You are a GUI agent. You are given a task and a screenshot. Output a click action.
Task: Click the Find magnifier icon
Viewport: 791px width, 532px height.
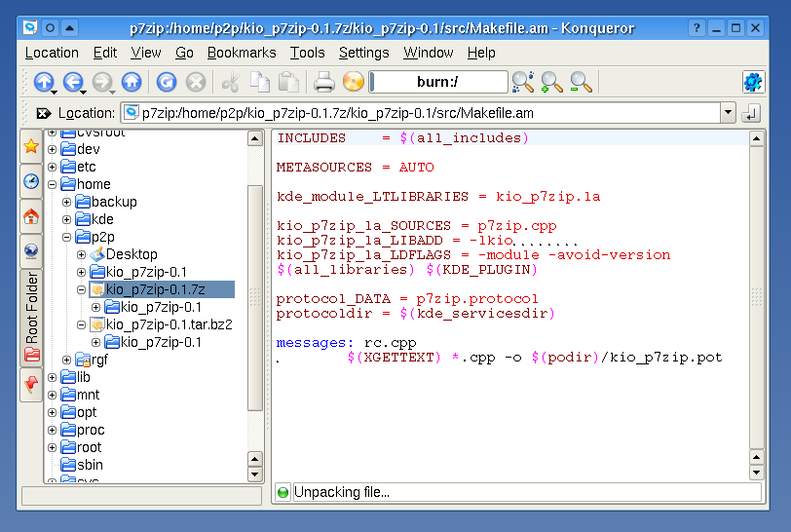(522, 82)
